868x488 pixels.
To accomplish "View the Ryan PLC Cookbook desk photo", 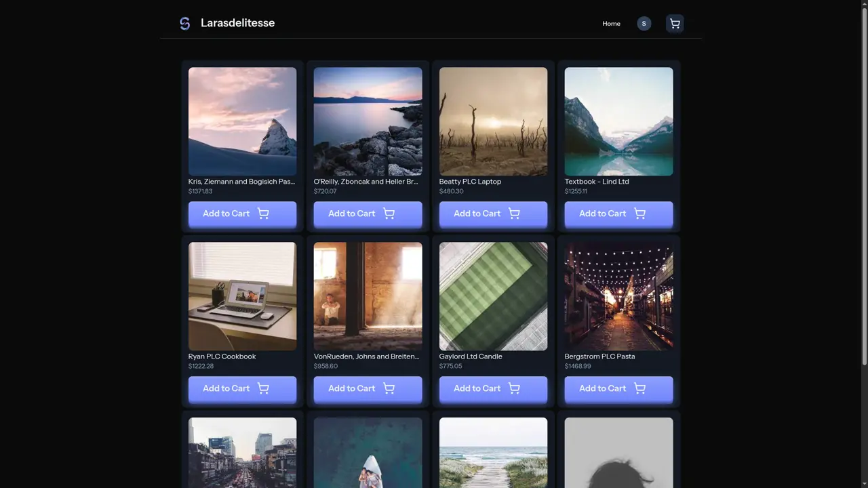I will pos(242,296).
